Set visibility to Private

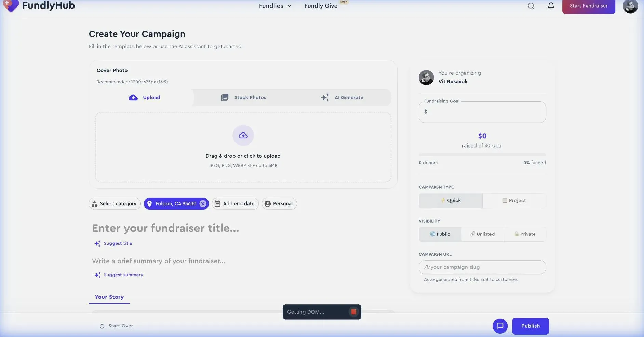tap(525, 234)
